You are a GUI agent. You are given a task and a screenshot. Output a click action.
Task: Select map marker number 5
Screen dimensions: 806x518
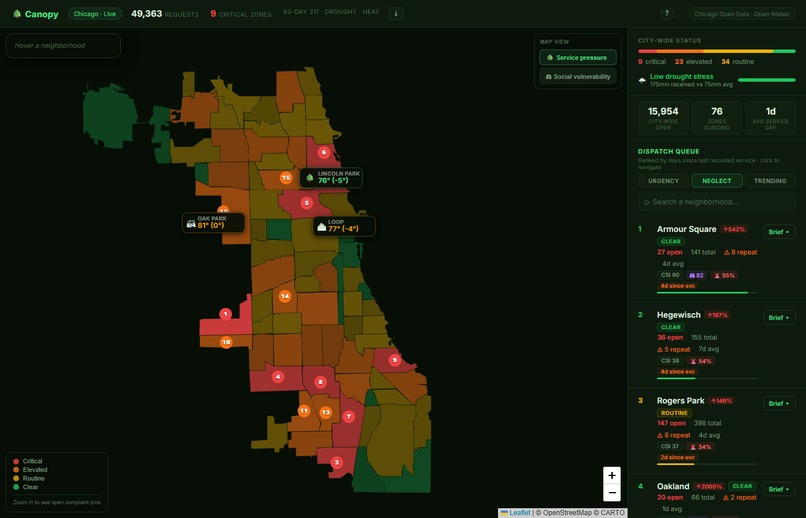[307, 203]
